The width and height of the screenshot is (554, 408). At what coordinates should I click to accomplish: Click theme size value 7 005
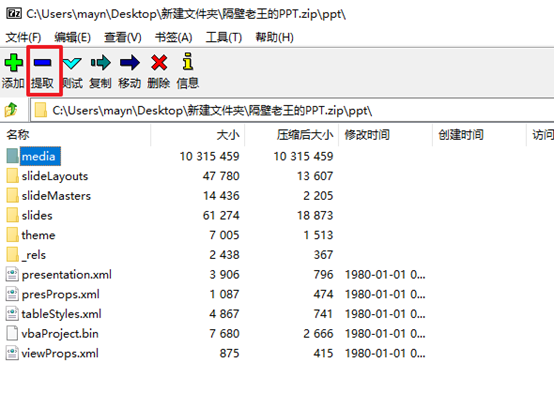pos(224,235)
